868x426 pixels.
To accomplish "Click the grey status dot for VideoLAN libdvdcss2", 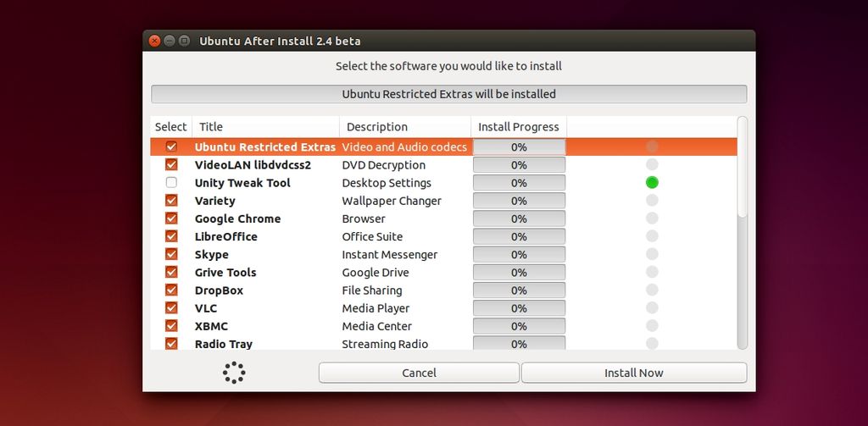I will click(652, 164).
